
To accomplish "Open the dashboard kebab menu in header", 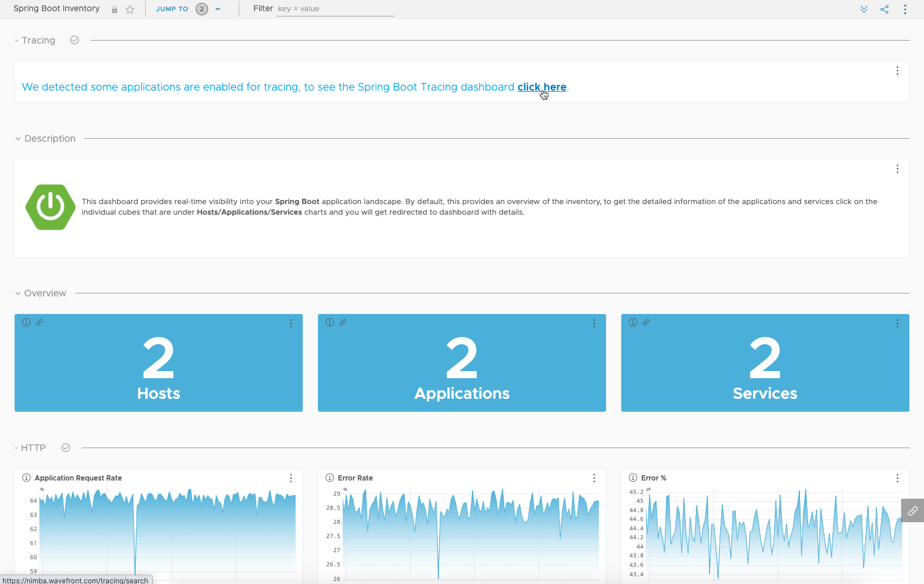I will tap(905, 9).
